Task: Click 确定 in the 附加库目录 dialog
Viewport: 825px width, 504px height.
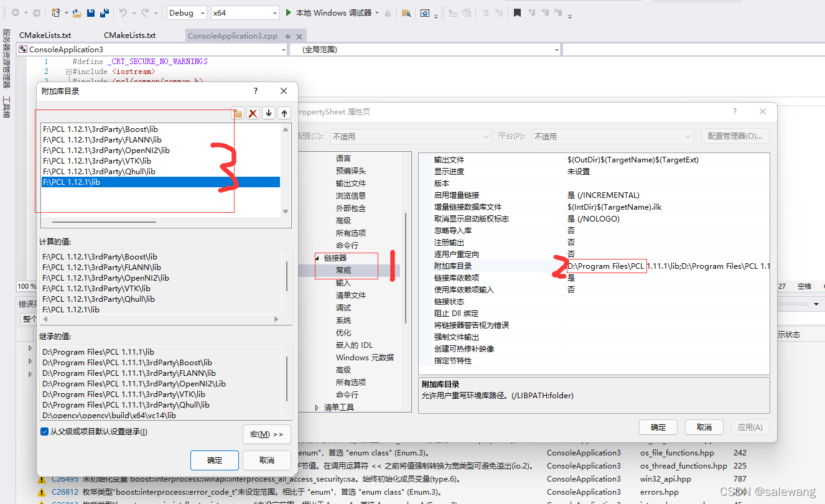Action: click(x=215, y=460)
